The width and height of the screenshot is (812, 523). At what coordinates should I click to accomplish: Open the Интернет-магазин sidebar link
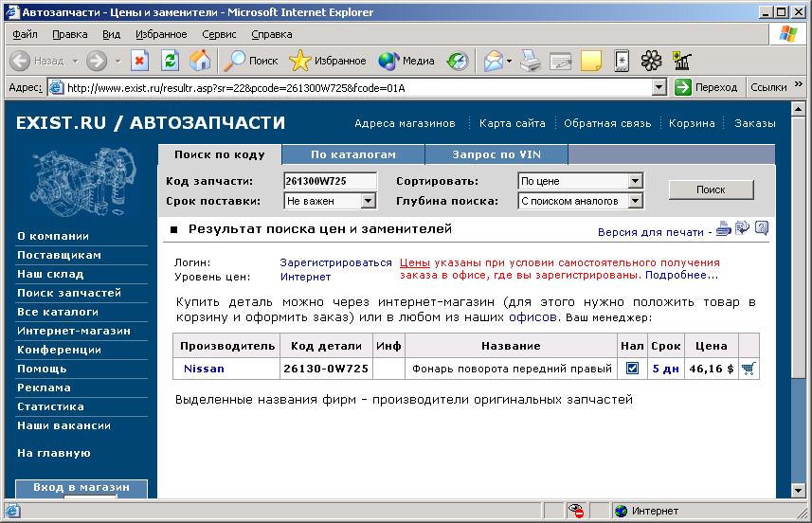coord(74,331)
